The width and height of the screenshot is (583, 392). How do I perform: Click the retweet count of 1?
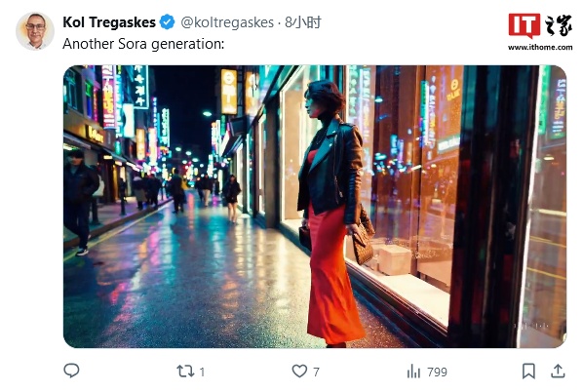click(x=202, y=372)
